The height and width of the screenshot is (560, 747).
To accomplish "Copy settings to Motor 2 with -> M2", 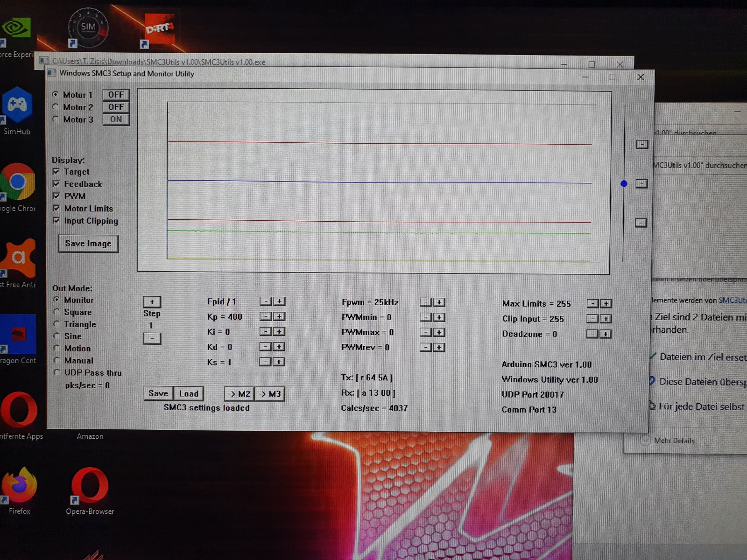I will tap(239, 394).
